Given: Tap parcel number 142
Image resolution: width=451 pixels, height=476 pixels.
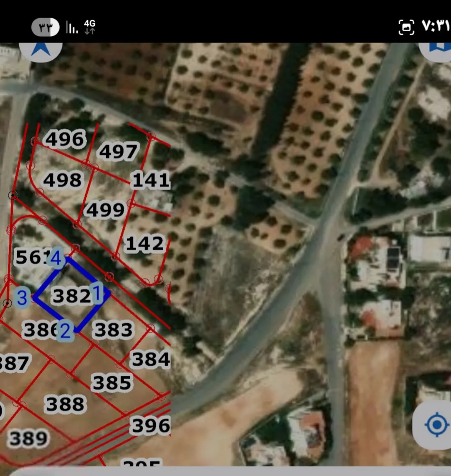Looking at the screenshot, I should coord(145,244).
